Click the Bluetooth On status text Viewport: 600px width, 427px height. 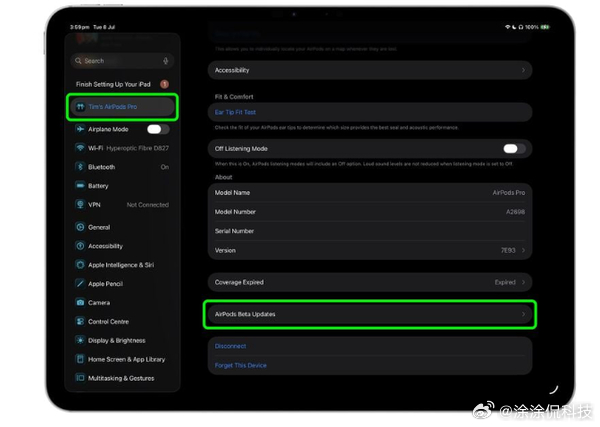[x=165, y=167]
